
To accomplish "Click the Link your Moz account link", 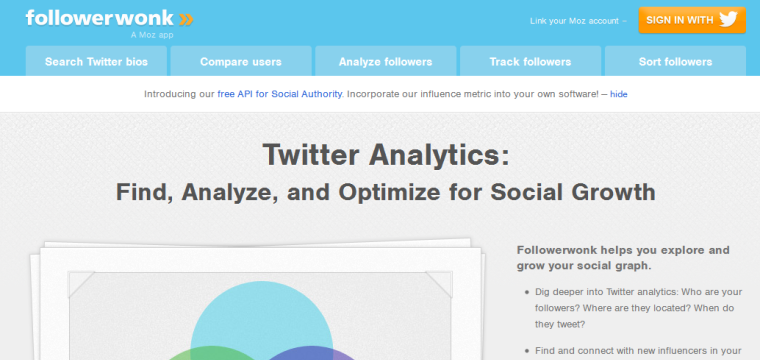I will click(x=574, y=21).
